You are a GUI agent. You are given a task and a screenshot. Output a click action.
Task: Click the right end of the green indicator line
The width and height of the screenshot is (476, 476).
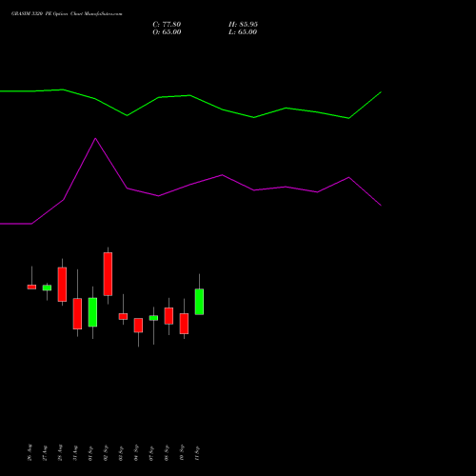click(381, 92)
